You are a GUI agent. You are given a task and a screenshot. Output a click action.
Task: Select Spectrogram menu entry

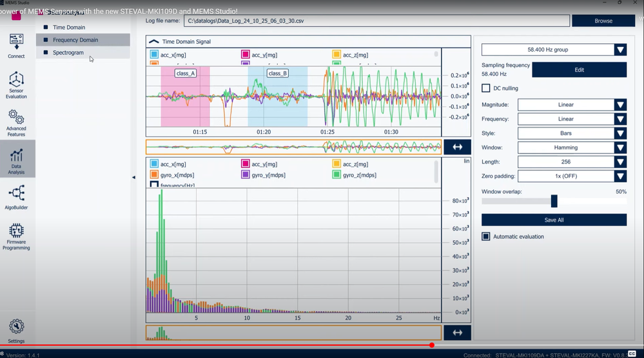coord(83,53)
